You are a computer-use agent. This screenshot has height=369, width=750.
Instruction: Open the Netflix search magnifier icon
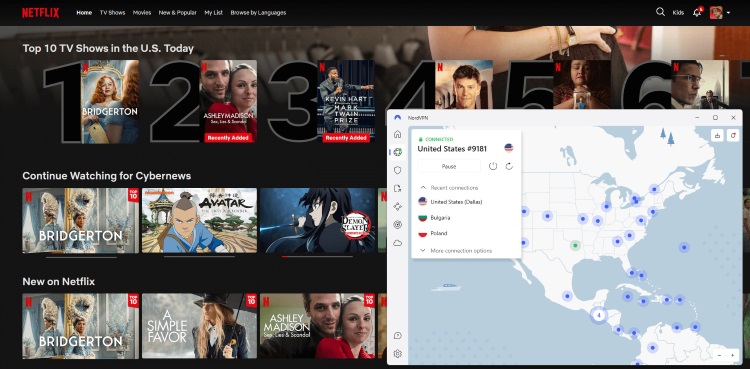pos(660,12)
